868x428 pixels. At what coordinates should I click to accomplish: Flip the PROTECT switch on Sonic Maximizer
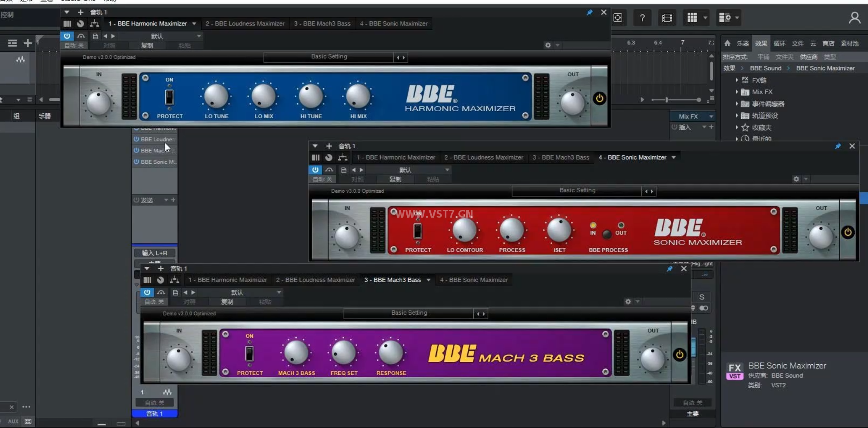pos(418,231)
